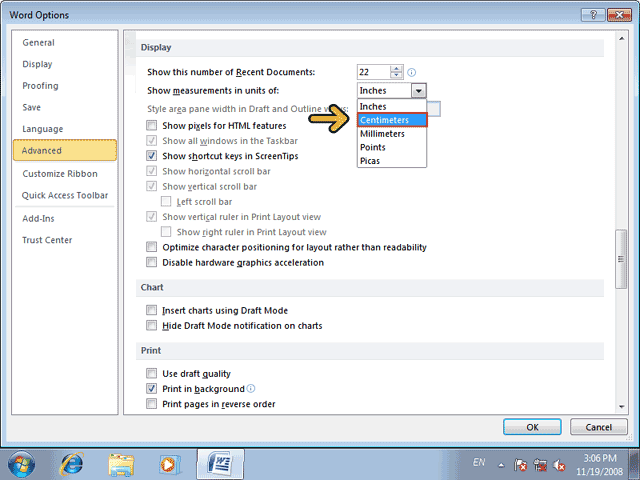Launch Internet Explorer from the taskbar
640x480 pixels.
click(x=72, y=464)
